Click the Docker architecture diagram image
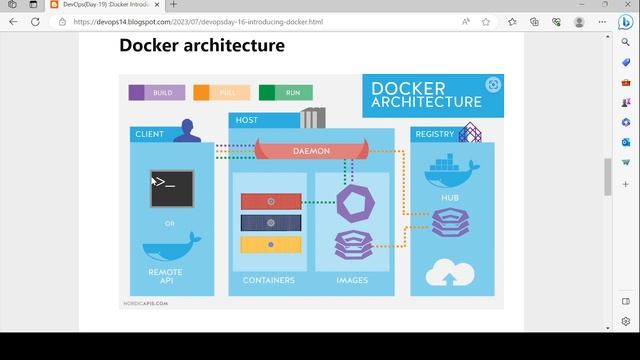Viewport: 640px width, 360px height. click(x=311, y=191)
